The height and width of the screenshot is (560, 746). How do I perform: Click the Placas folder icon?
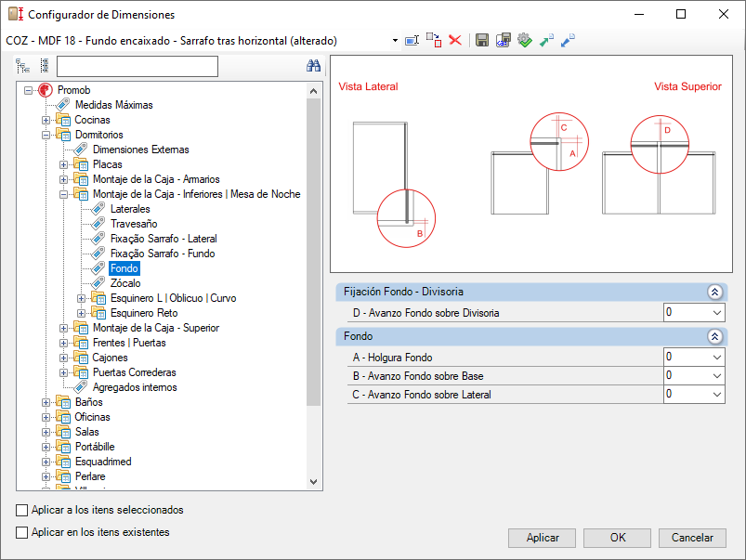81,164
